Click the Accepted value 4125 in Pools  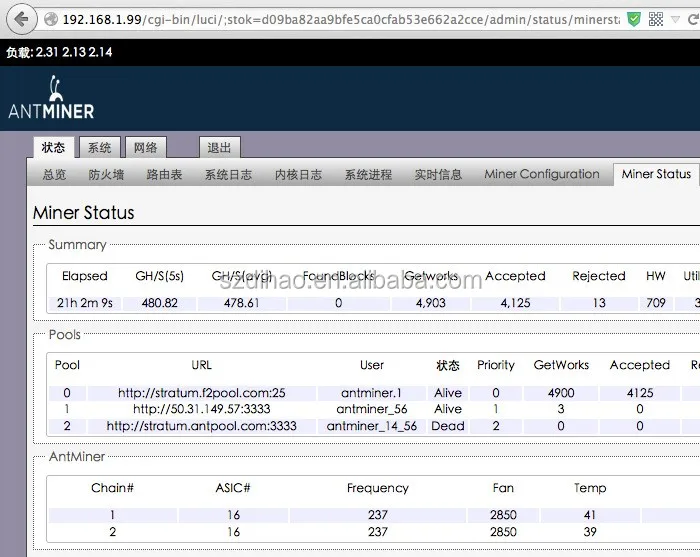pyautogui.click(x=640, y=393)
